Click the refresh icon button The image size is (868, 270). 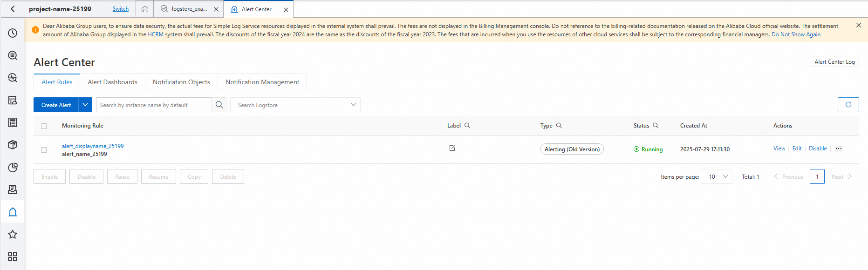848,105
